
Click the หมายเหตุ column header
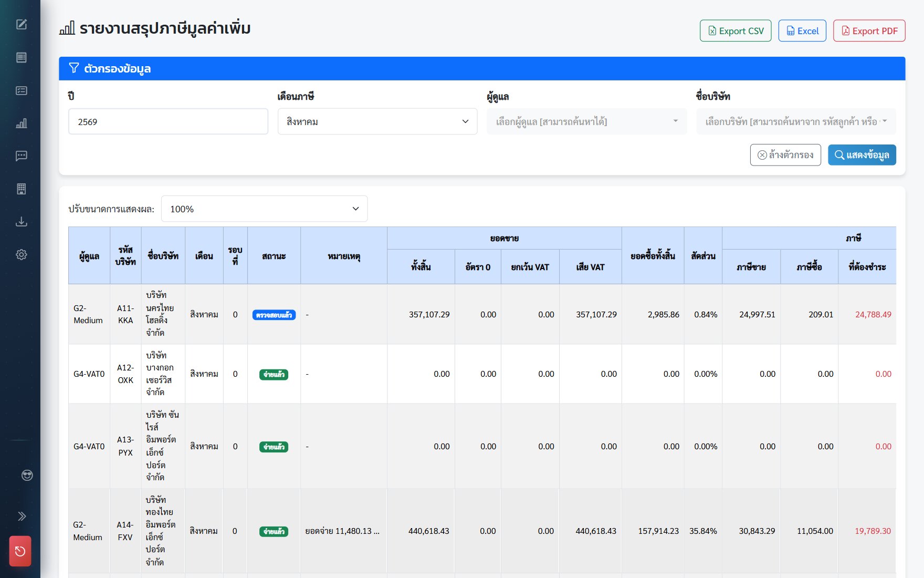coord(344,256)
